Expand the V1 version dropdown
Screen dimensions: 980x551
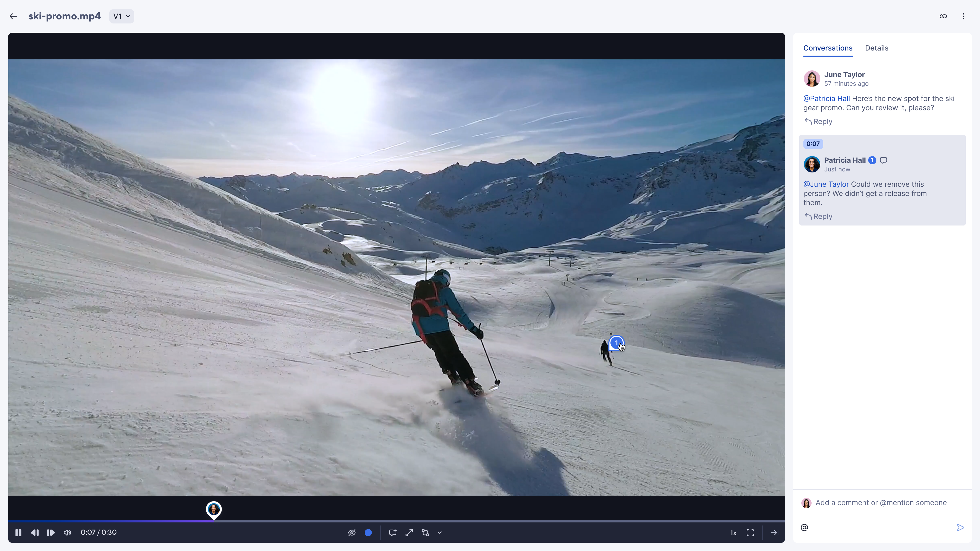[121, 16]
